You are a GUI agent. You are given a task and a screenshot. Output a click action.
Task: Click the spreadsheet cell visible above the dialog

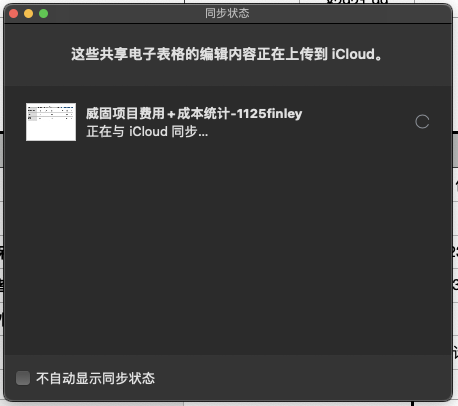pos(357,2)
